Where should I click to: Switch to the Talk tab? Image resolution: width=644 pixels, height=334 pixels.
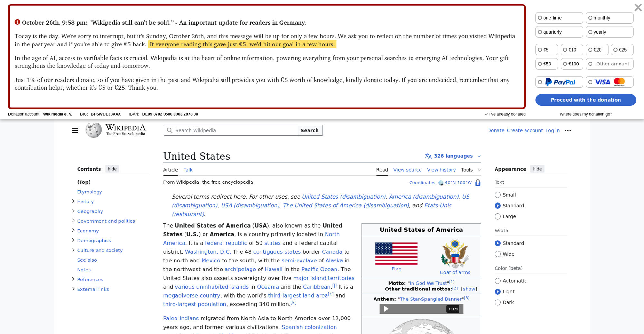tap(188, 170)
